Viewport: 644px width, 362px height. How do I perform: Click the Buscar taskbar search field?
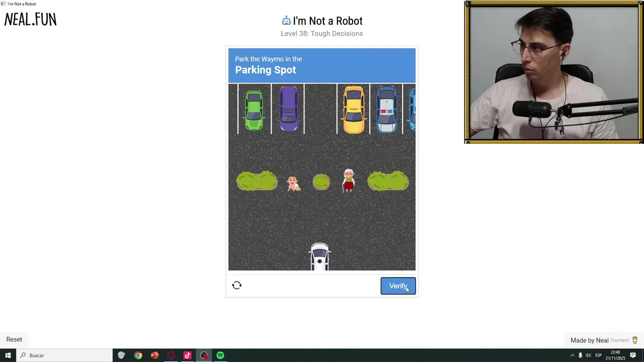click(64, 355)
